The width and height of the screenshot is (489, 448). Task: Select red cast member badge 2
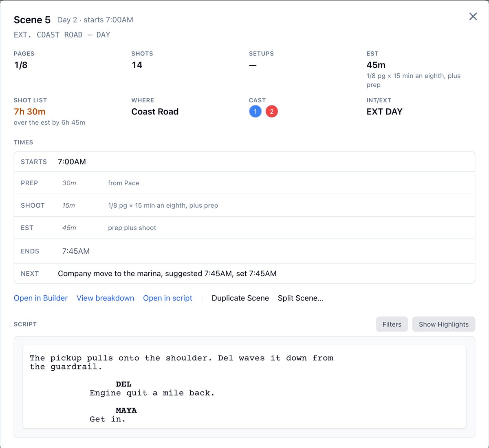(272, 112)
